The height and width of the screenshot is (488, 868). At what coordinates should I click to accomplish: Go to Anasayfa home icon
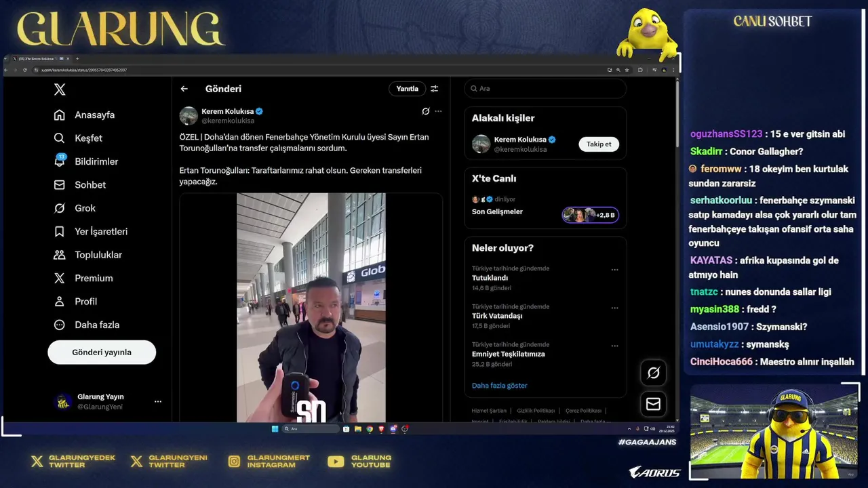(x=60, y=115)
